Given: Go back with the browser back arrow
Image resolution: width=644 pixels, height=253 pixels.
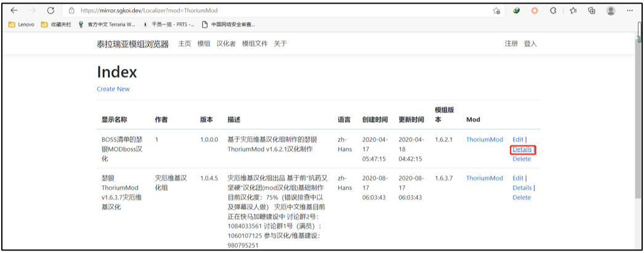Looking at the screenshot, I should [x=14, y=10].
